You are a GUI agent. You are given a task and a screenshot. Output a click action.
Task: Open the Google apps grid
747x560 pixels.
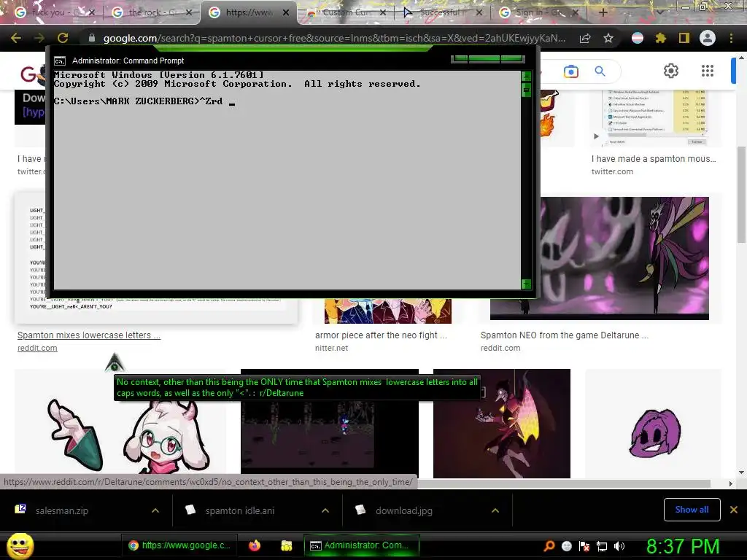[708, 71]
